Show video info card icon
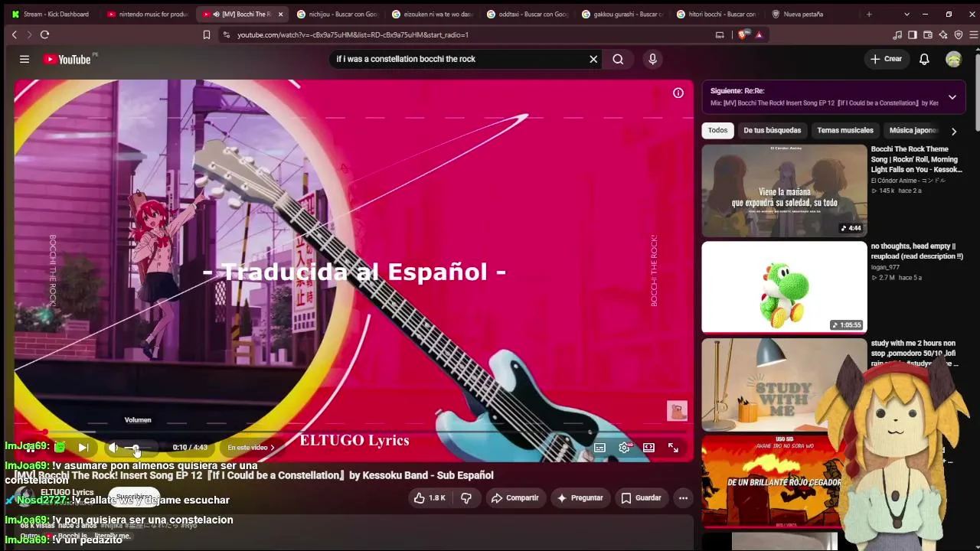The height and width of the screenshot is (551, 980). [x=678, y=93]
